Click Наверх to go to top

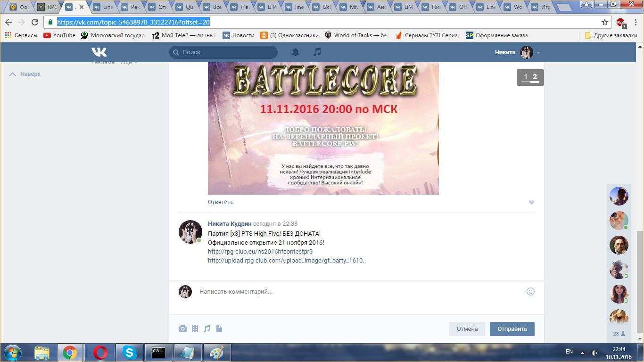tap(25, 74)
